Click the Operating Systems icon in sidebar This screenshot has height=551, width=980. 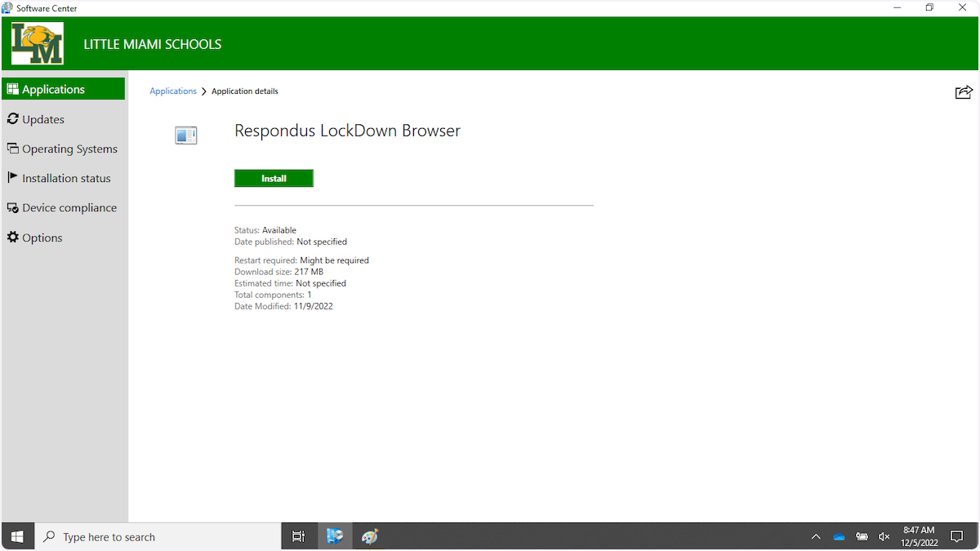[12, 149]
